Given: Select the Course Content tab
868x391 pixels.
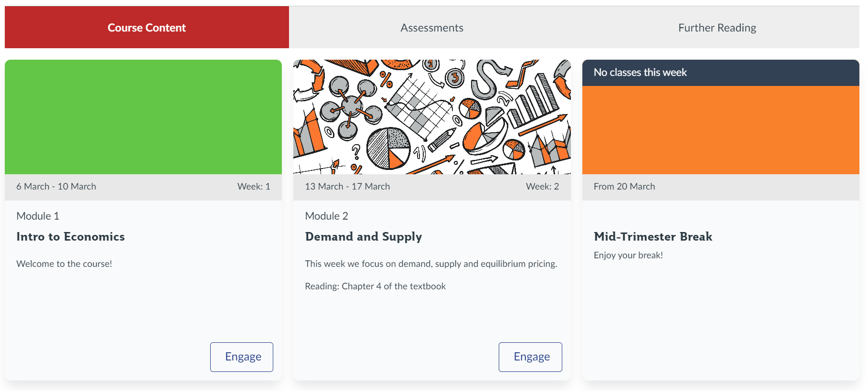Looking at the screenshot, I should 147,28.
